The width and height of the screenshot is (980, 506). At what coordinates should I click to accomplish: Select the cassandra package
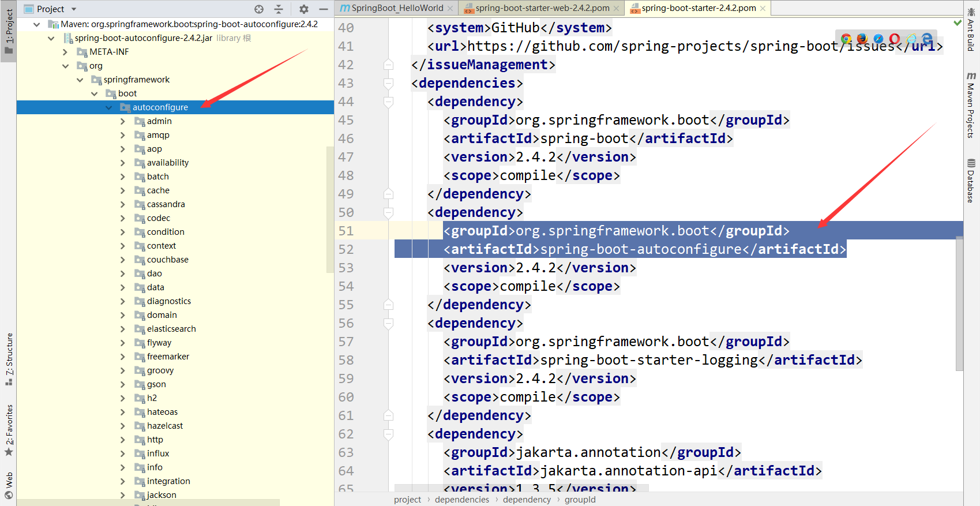pyautogui.click(x=166, y=204)
